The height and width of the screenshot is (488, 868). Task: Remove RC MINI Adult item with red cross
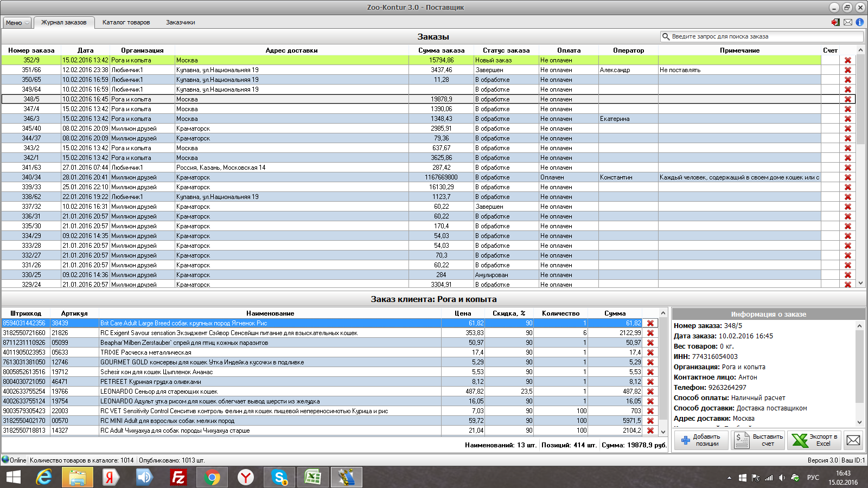[x=650, y=421]
